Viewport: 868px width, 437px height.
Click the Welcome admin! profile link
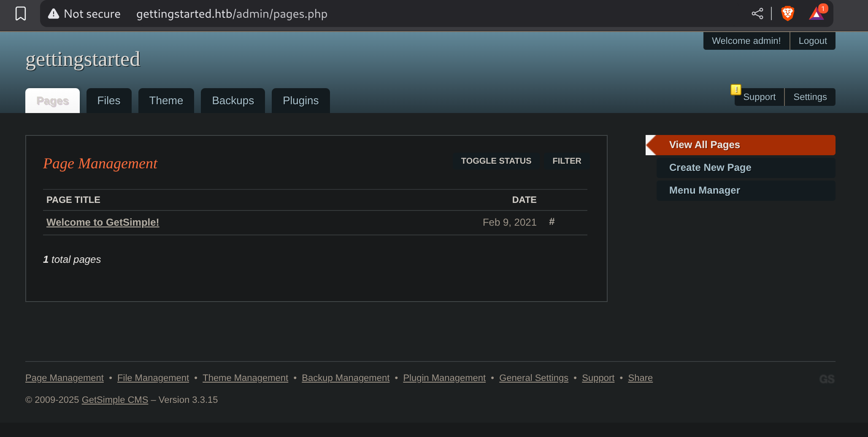coord(746,41)
